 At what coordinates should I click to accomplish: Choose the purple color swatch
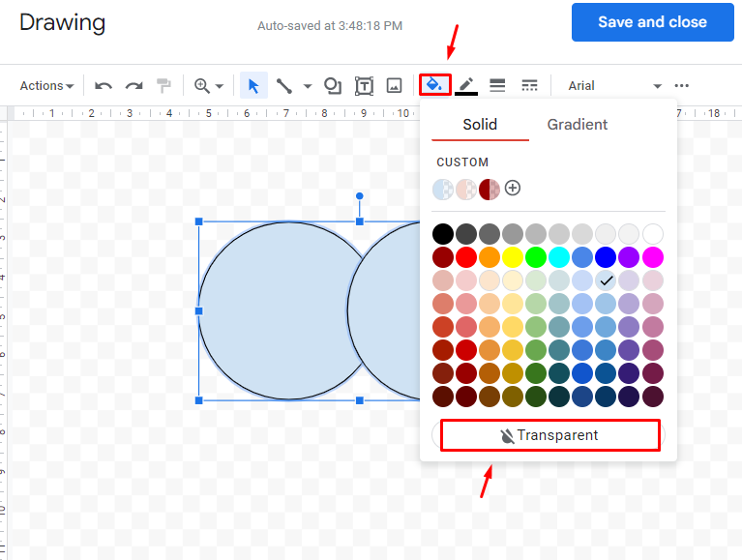[629, 257]
